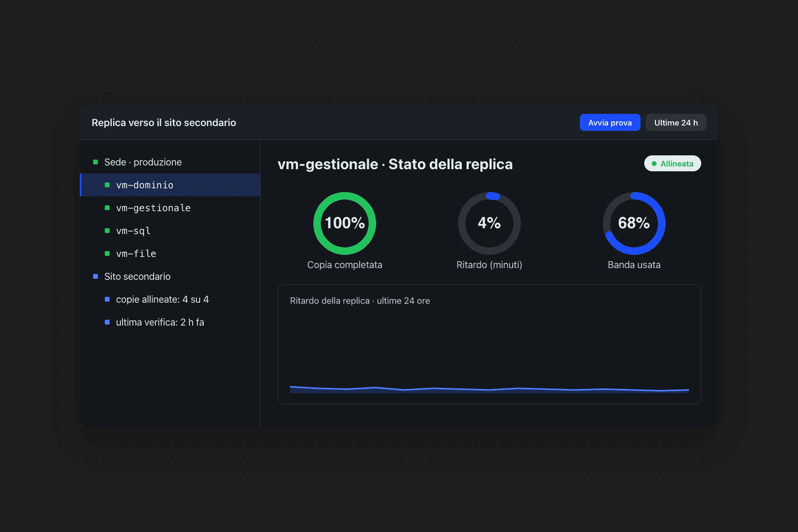
Task: Click the Avvia prova button
Action: [610, 122]
